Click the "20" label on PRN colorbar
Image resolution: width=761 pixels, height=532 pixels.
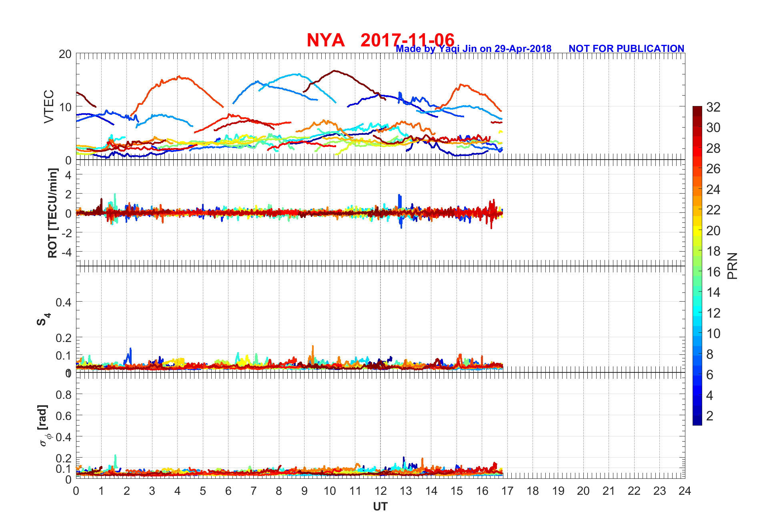(x=713, y=231)
